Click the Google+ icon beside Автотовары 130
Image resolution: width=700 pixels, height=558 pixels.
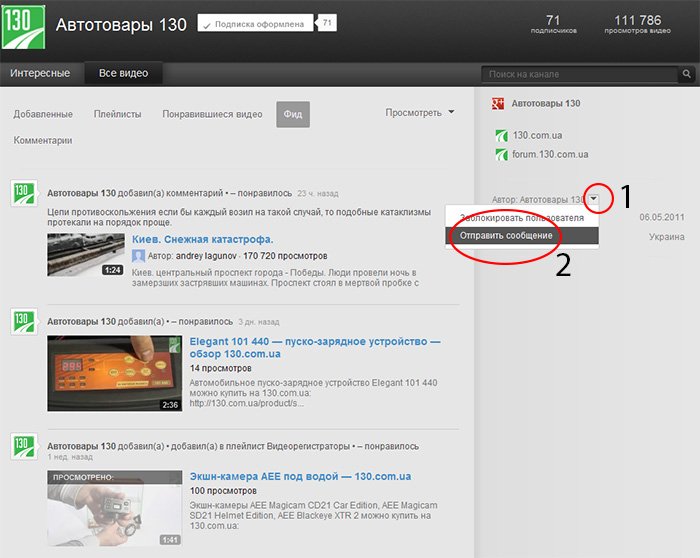[498, 104]
